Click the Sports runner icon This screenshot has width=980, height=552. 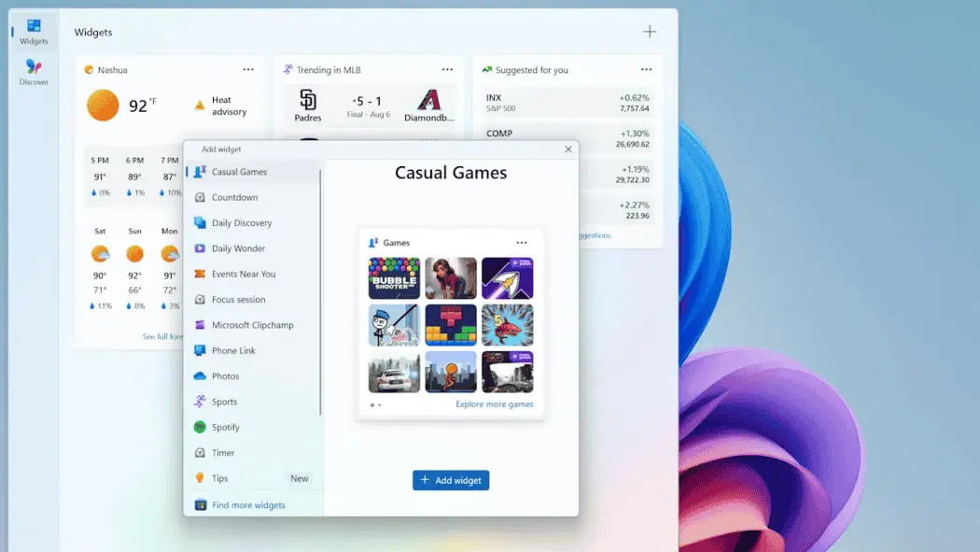click(200, 402)
